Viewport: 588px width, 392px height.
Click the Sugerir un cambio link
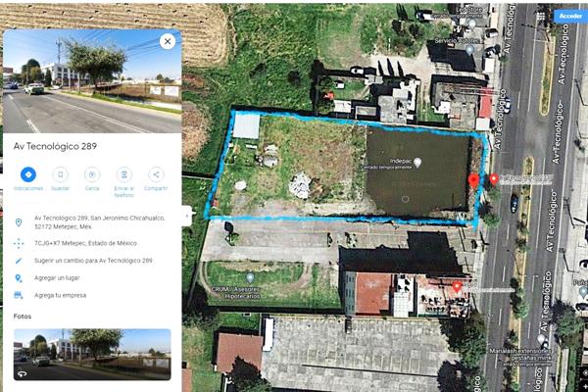click(93, 261)
